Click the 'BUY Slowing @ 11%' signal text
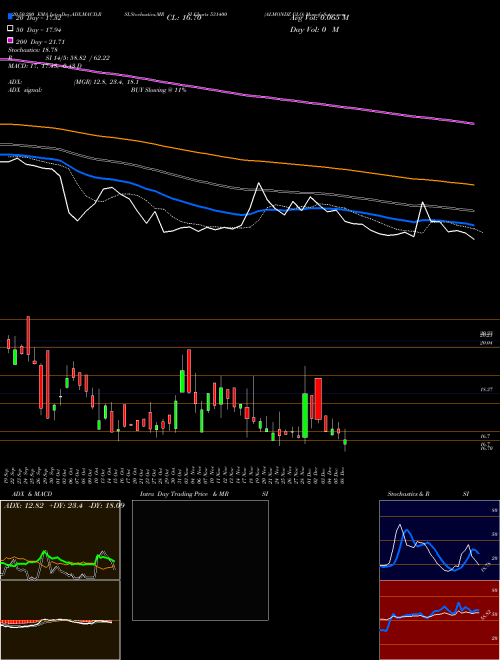The image size is (500, 660). (x=158, y=90)
